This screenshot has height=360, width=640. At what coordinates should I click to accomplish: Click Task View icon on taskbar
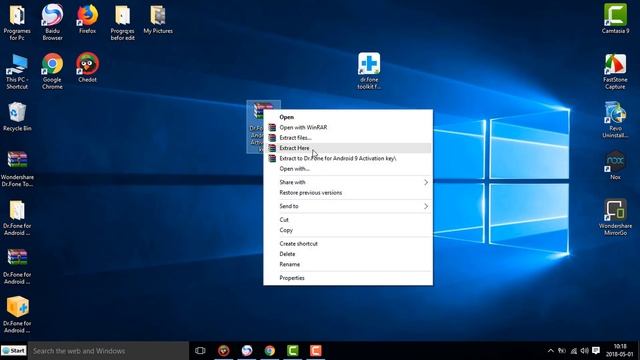pos(200,351)
